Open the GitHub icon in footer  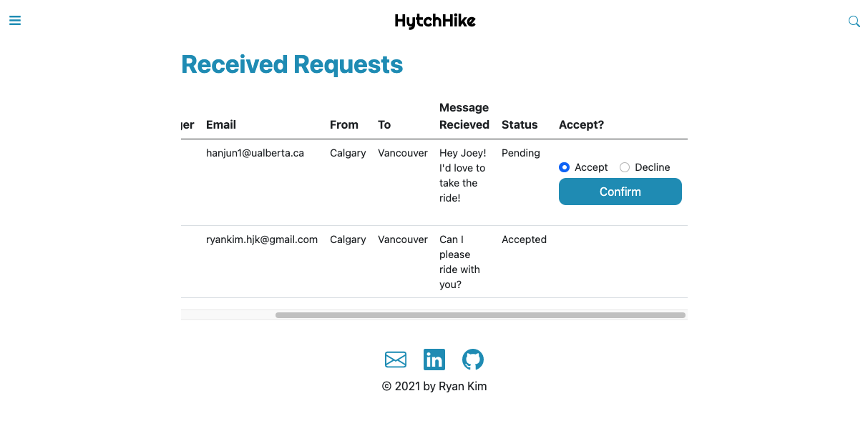473,359
